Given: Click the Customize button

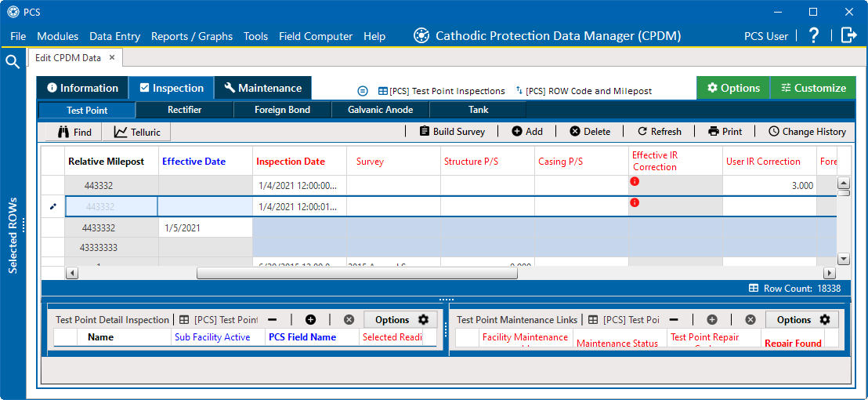Looking at the screenshot, I should tap(812, 88).
